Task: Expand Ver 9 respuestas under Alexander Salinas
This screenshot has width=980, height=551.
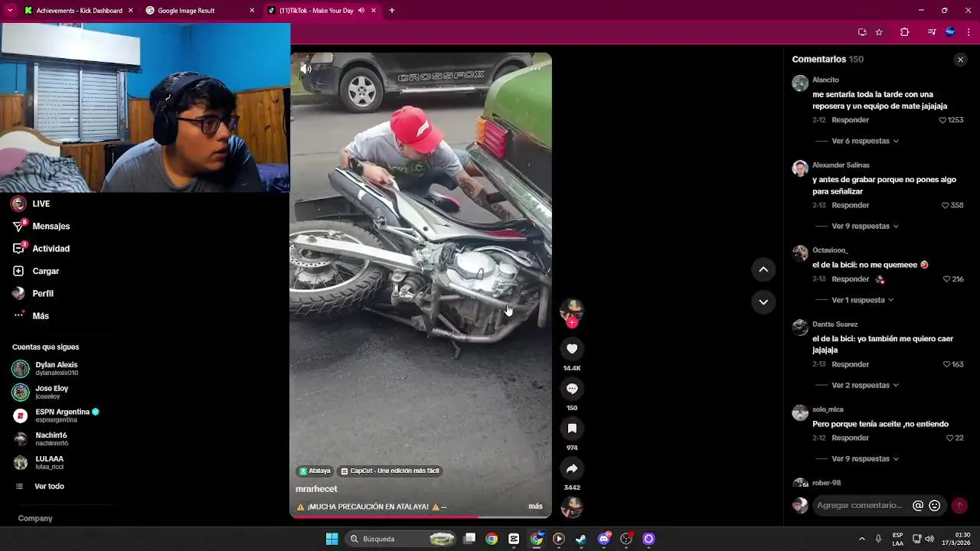Action: 865,227
